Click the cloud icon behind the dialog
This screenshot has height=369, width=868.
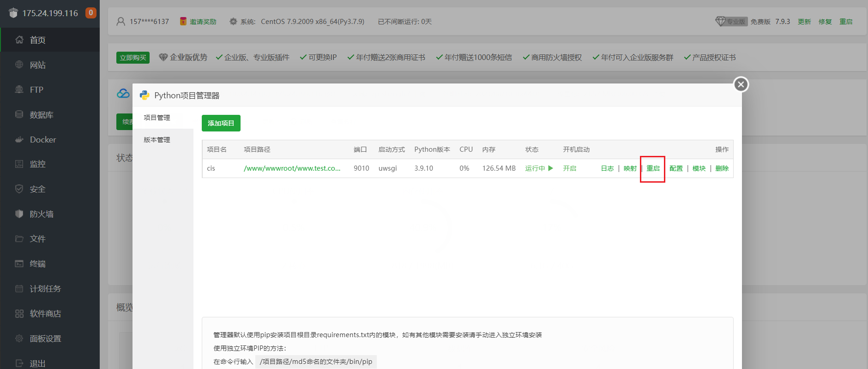pos(123,94)
